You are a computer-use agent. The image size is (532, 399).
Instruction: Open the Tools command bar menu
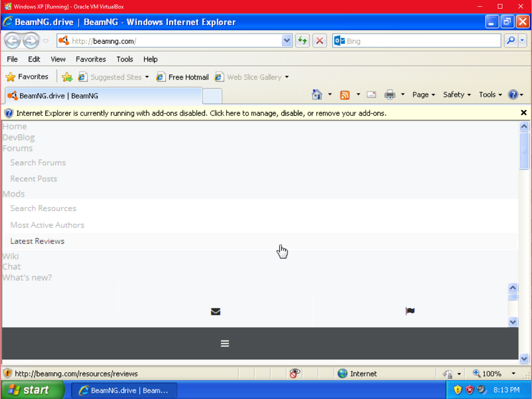click(x=490, y=94)
